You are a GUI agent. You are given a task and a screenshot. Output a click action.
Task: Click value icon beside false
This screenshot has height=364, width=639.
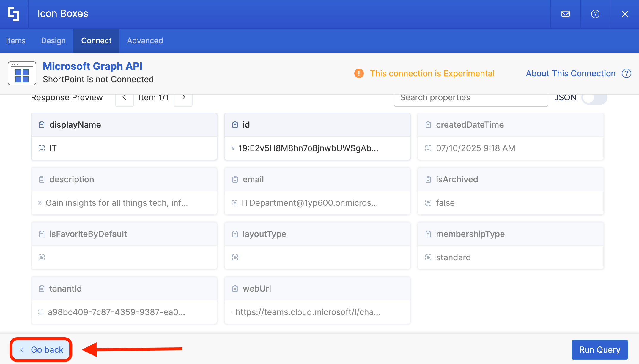tap(428, 203)
